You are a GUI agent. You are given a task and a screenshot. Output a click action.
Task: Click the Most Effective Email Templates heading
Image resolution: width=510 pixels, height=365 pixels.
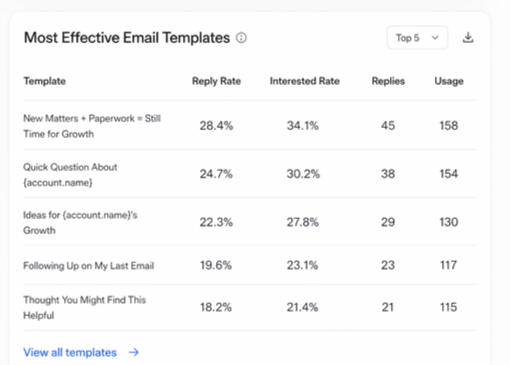127,38
